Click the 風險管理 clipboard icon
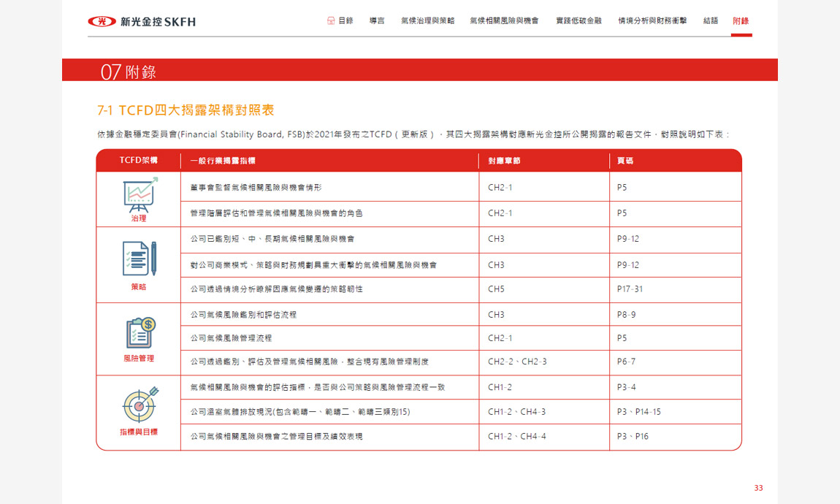The image size is (840, 504). pos(139,333)
